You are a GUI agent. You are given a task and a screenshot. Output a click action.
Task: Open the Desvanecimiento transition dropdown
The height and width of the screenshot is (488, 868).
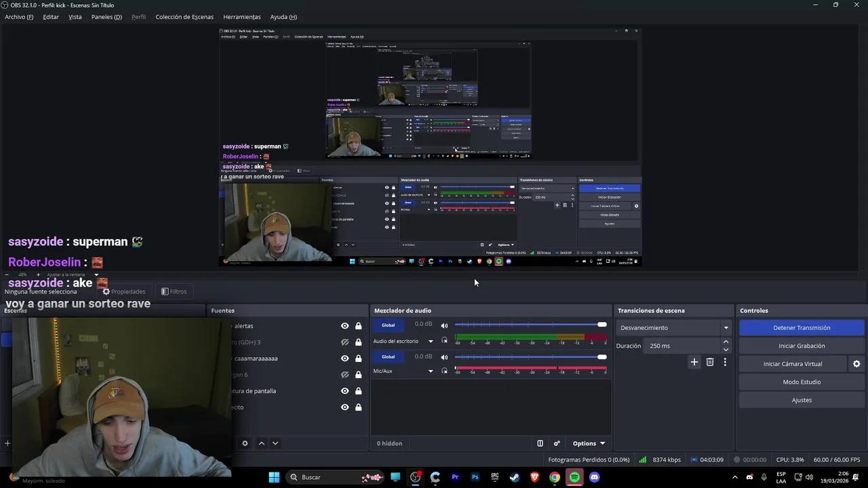point(726,327)
